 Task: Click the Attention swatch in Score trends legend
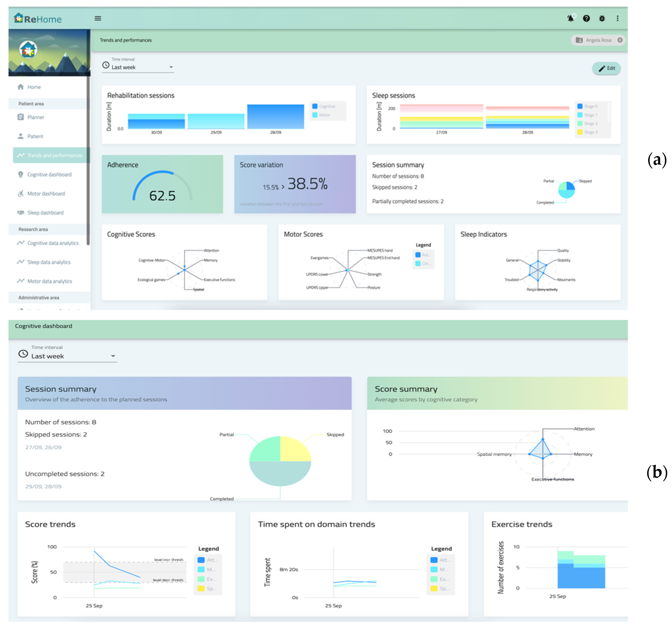pyautogui.click(x=201, y=560)
